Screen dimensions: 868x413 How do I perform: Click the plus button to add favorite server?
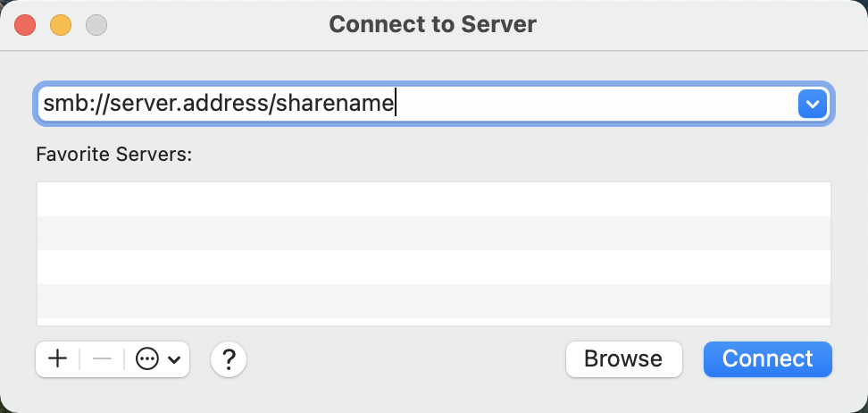[x=57, y=359]
